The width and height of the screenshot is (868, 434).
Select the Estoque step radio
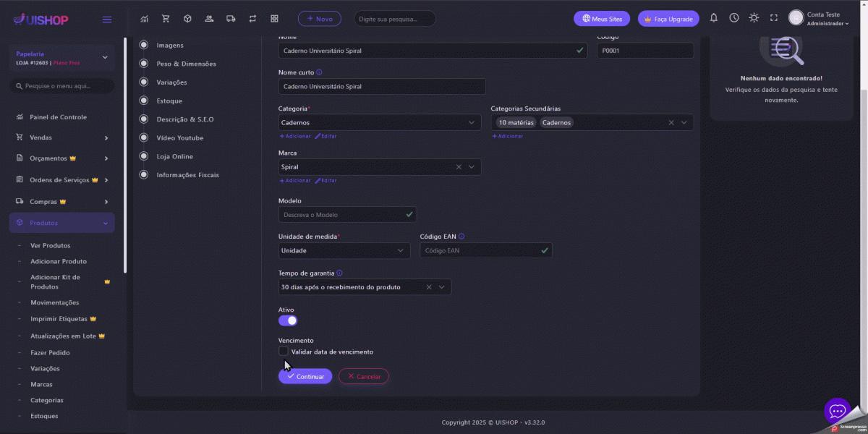[143, 101]
